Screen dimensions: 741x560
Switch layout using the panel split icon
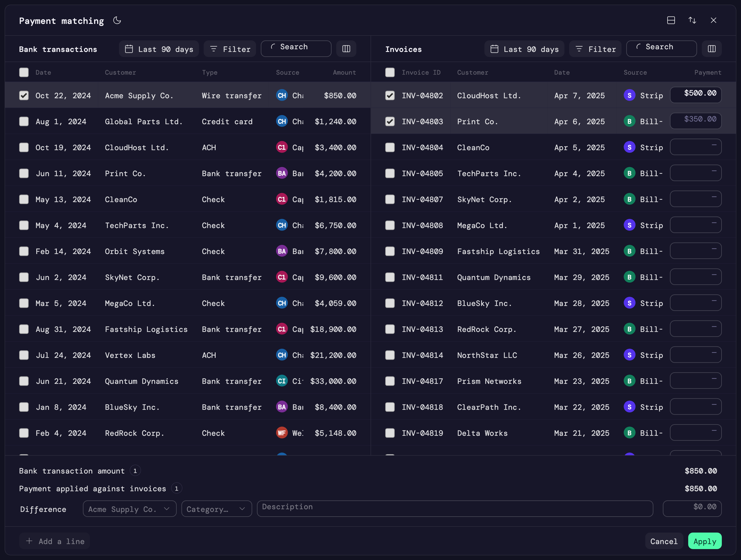[x=671, y=20]
